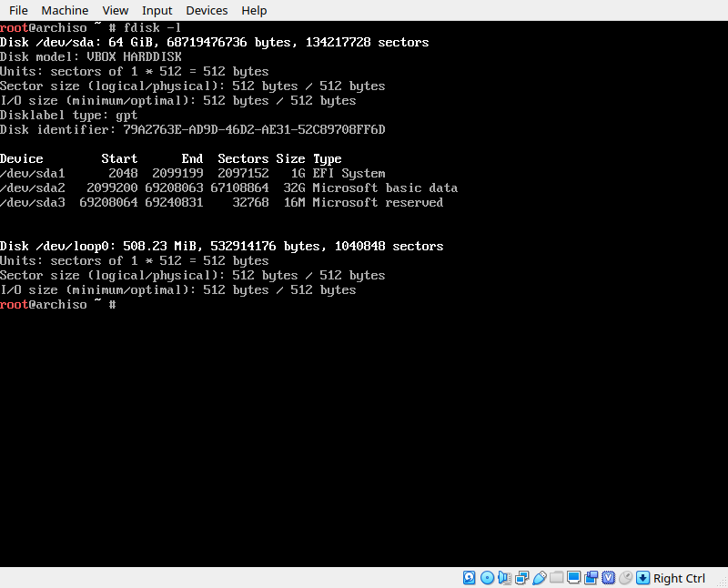Open the optical drive indicator in status bar
728x588 pixels.
(487, 578)
